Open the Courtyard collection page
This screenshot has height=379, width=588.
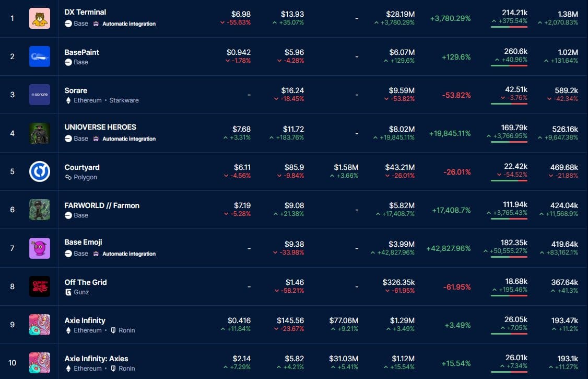coord(82,167)
